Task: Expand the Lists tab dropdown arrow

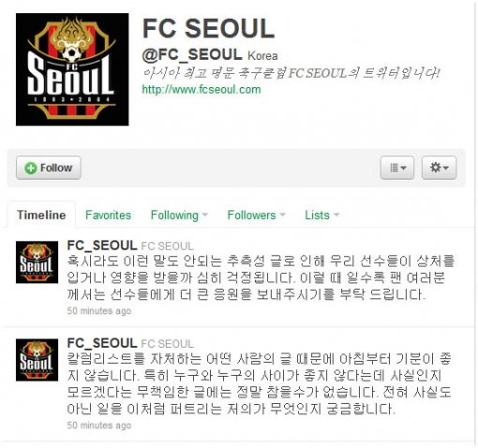Action: [336, 215]
